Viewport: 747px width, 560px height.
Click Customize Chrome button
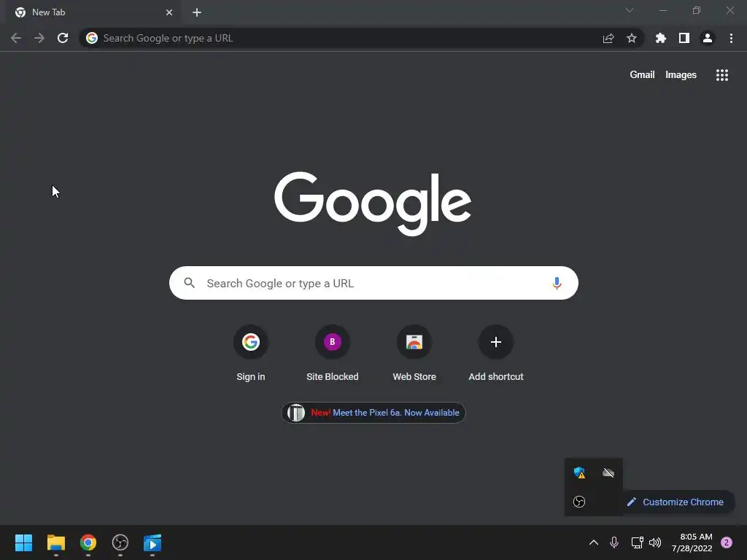point(678,502)
